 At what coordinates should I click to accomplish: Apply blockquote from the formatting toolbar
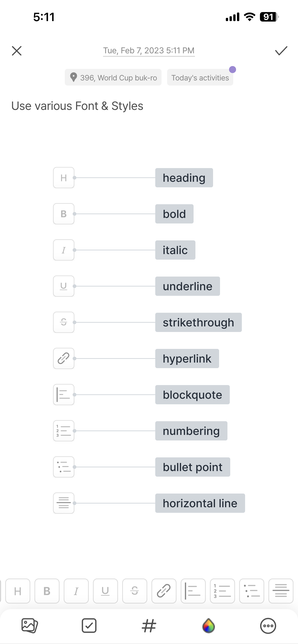193,591
